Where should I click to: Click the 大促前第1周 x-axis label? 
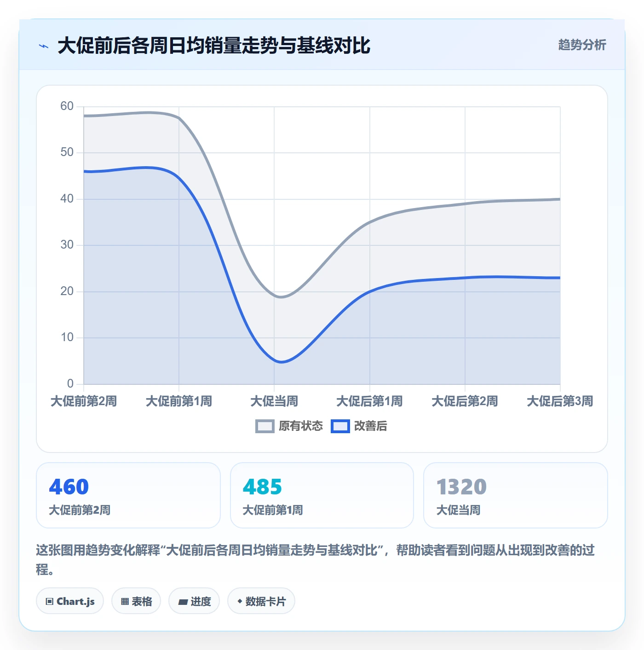tap(179, 401)
